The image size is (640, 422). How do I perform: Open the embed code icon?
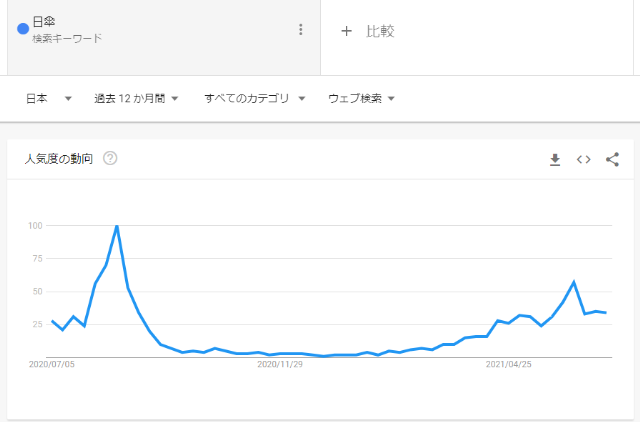[583, 160]
